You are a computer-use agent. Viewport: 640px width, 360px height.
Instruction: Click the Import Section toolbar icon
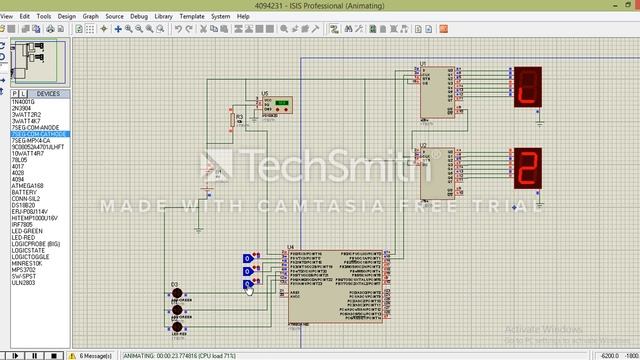tap(25, 29)
